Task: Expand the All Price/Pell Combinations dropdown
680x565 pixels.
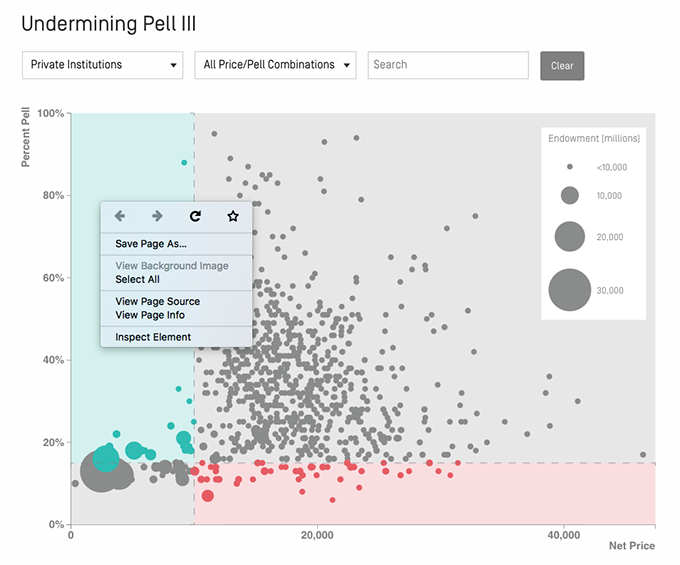Action: pyautogui.click(x=275, y=65)
